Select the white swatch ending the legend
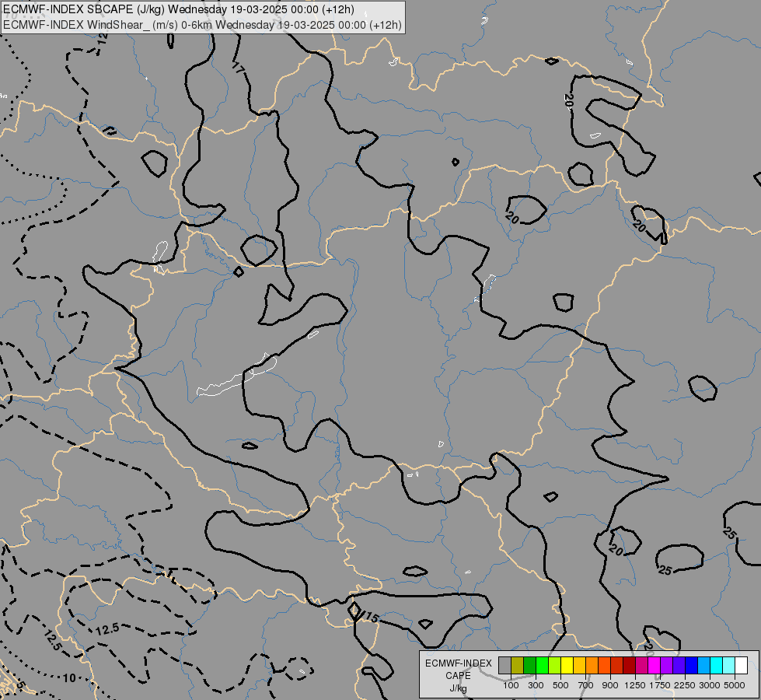Screen dimensions: 761x700 [x=741, y=665]
